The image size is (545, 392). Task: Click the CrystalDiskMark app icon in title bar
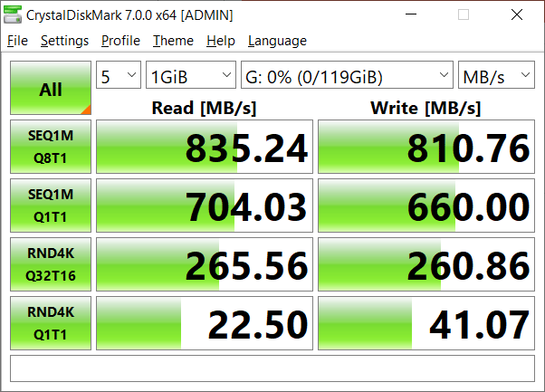[x=12, y=14]
